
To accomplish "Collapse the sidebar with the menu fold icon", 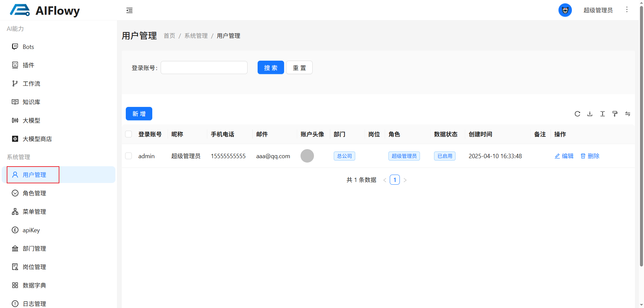I will [x=129, y=10].
